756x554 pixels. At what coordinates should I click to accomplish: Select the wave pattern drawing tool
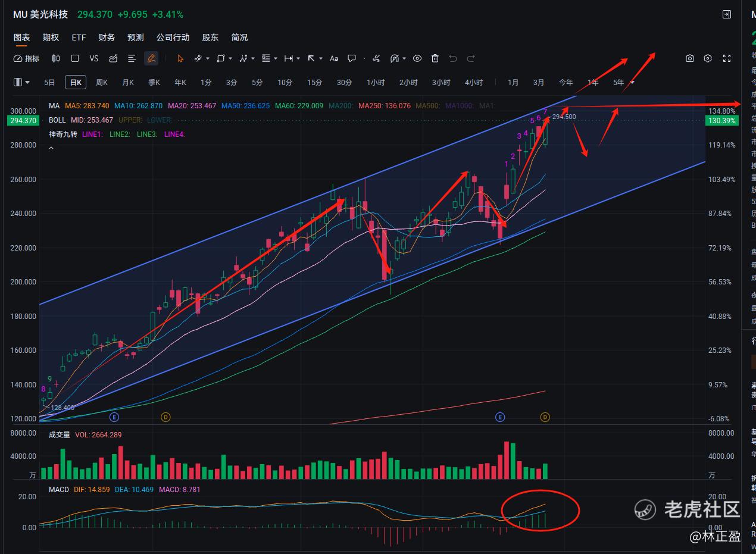[243, 58]
